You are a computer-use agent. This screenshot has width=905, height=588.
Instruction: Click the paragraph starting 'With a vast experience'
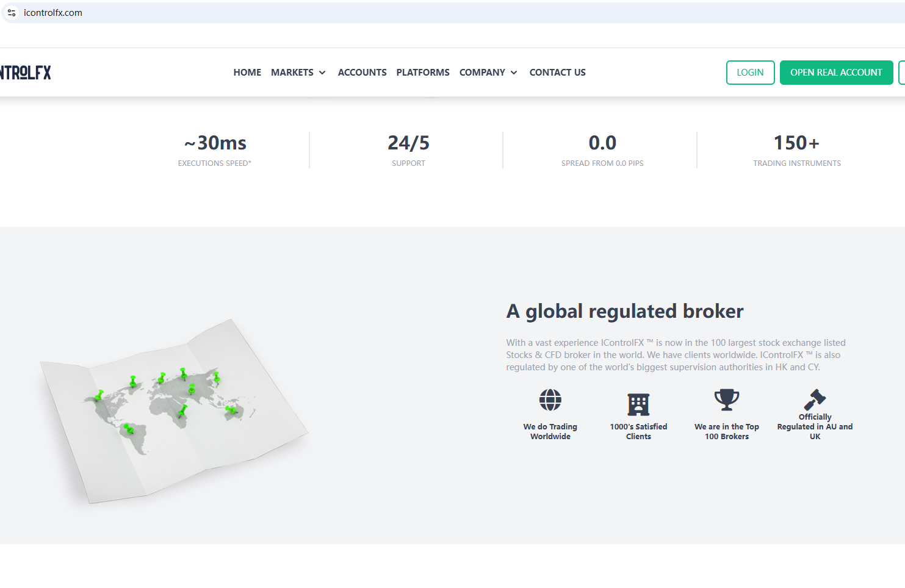(x=676, y=355)
